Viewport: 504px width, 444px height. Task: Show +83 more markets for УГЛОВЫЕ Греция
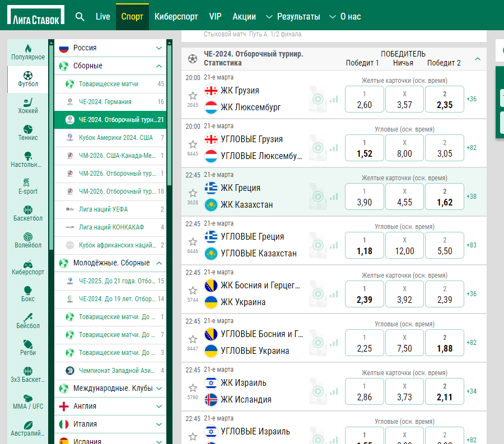[472, 245]
